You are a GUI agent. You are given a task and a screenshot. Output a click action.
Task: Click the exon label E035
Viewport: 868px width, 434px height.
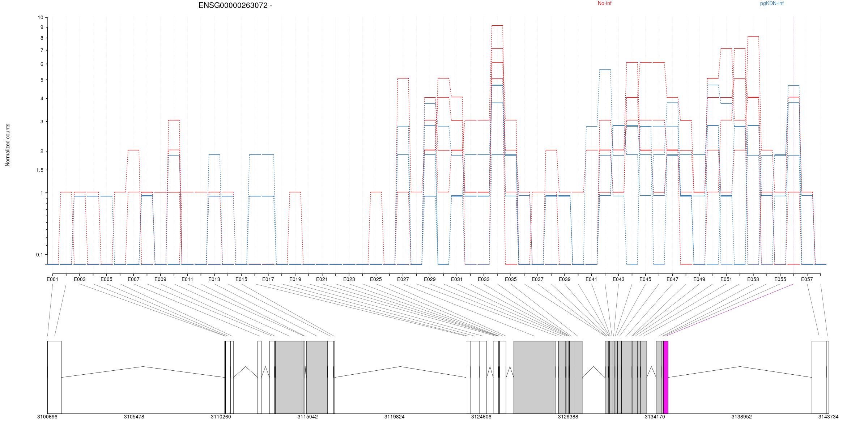tap(511, 279)
